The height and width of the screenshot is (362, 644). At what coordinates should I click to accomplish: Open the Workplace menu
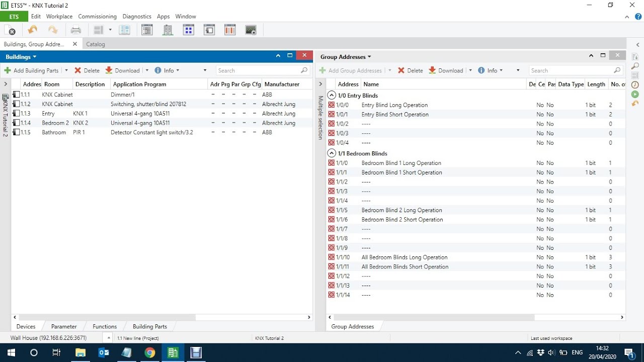(59, 17)
